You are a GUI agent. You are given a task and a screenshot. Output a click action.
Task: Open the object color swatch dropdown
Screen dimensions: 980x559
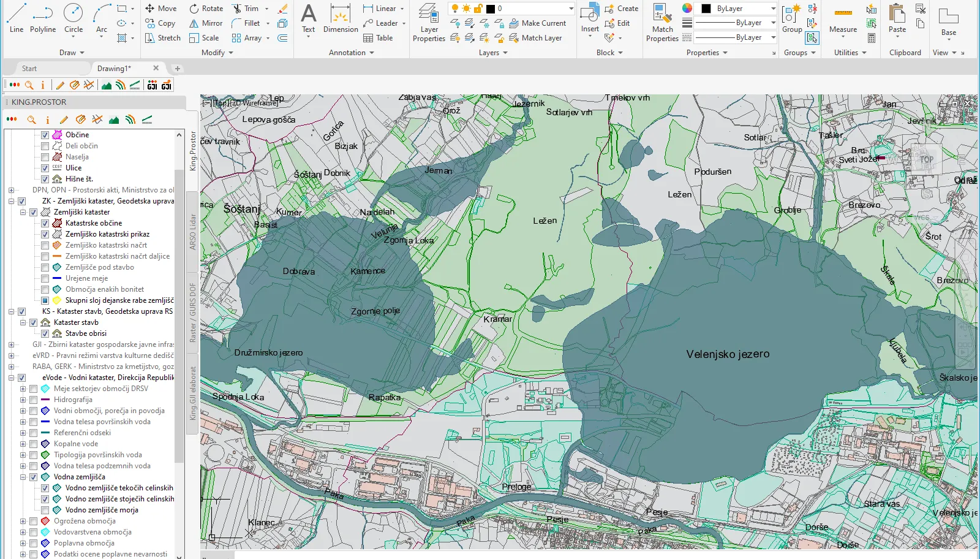click(773, 9)
